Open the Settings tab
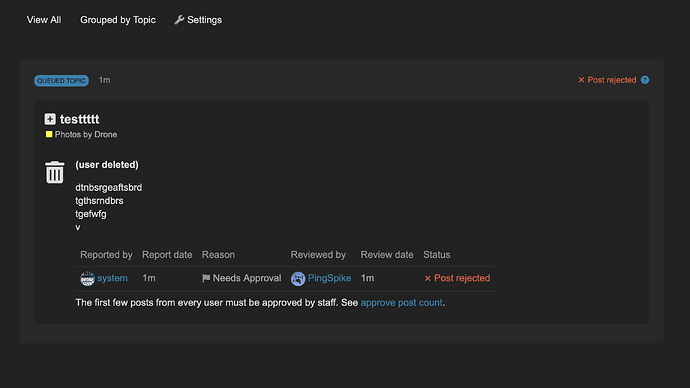Screen dimensions: 690x388 coord(198,20)
